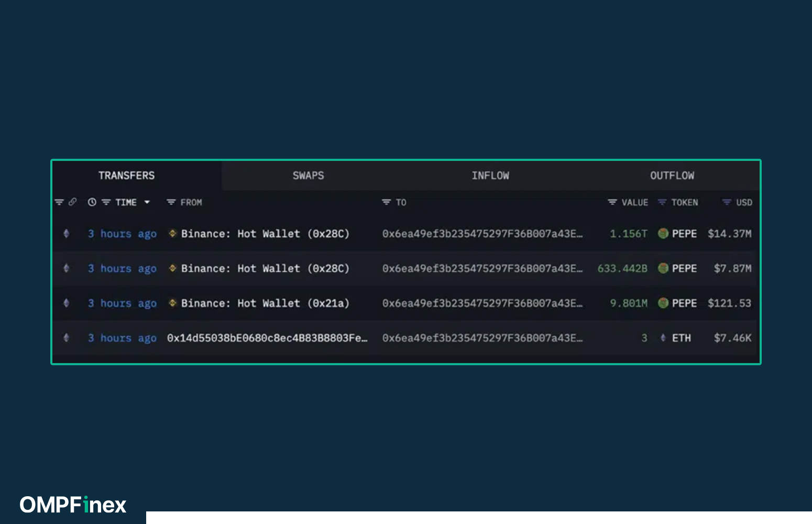
Task: Click PEPE token icon in $14.37M row
Action: 663,234
